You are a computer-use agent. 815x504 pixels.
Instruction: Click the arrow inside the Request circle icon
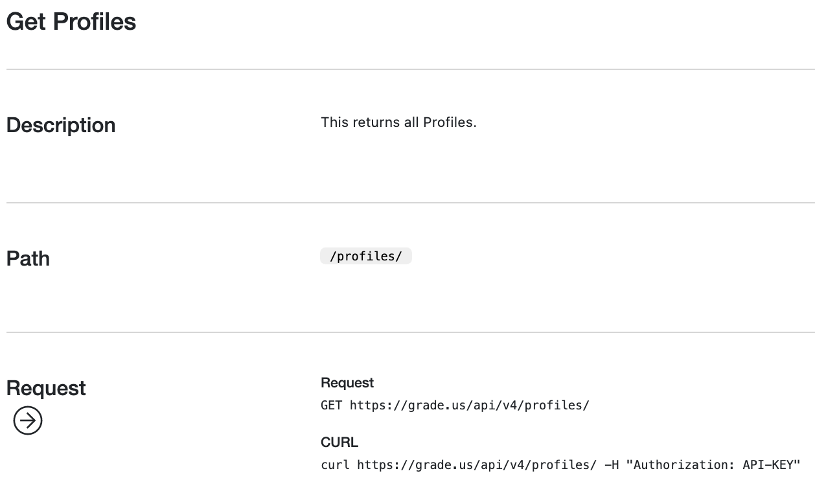click(29, 420)
